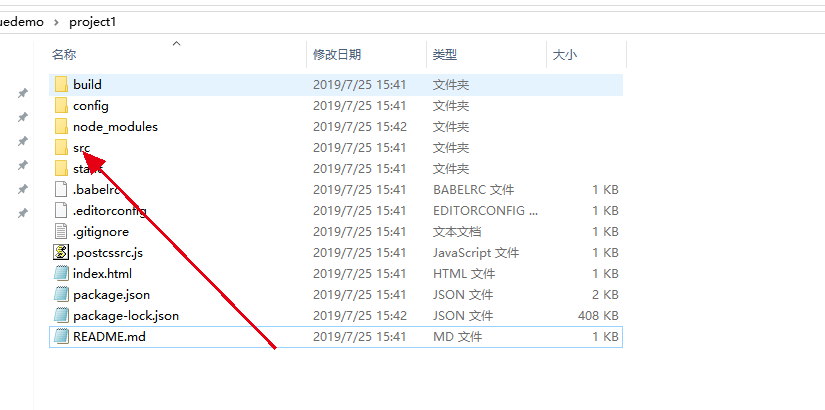Image resolution: width=825 pixels, height=410 pixels.
Task: Click the last pinned quick access pin
Action: pyautogui.click(x=22, y=213)
